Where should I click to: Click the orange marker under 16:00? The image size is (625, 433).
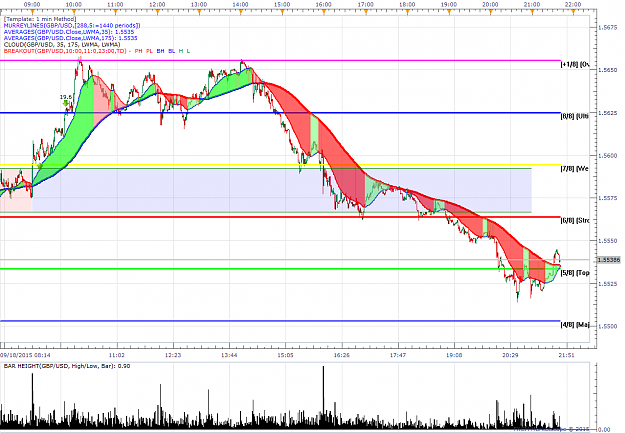point(324,13)
